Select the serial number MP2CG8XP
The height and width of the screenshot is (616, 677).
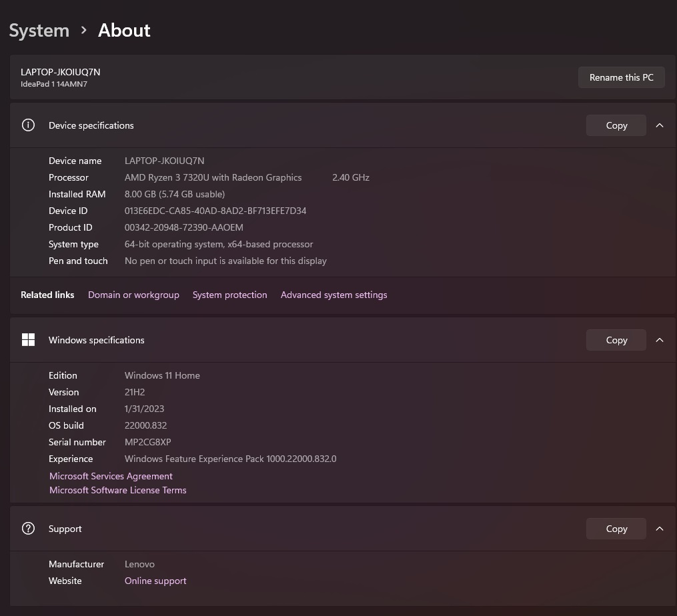(x=147, y=442)
